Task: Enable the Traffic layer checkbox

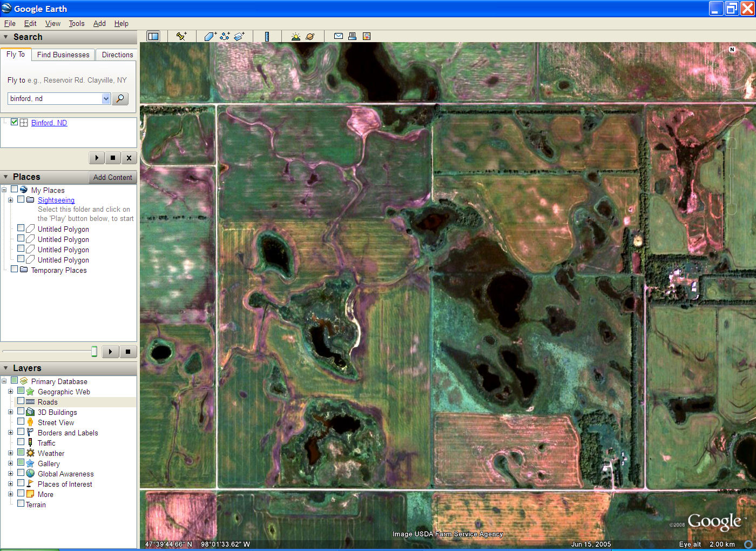Action: click(21, 442)
